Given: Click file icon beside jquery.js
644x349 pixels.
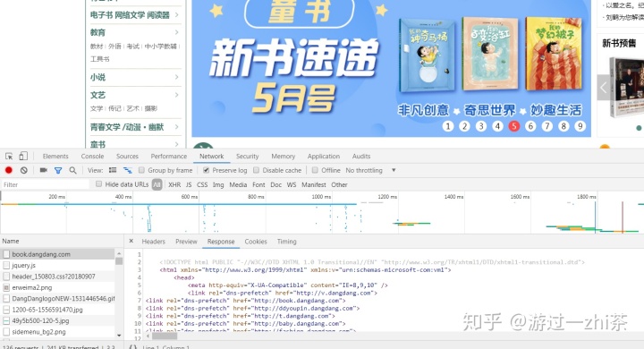Looking at the screenshot, I should 6,266.
